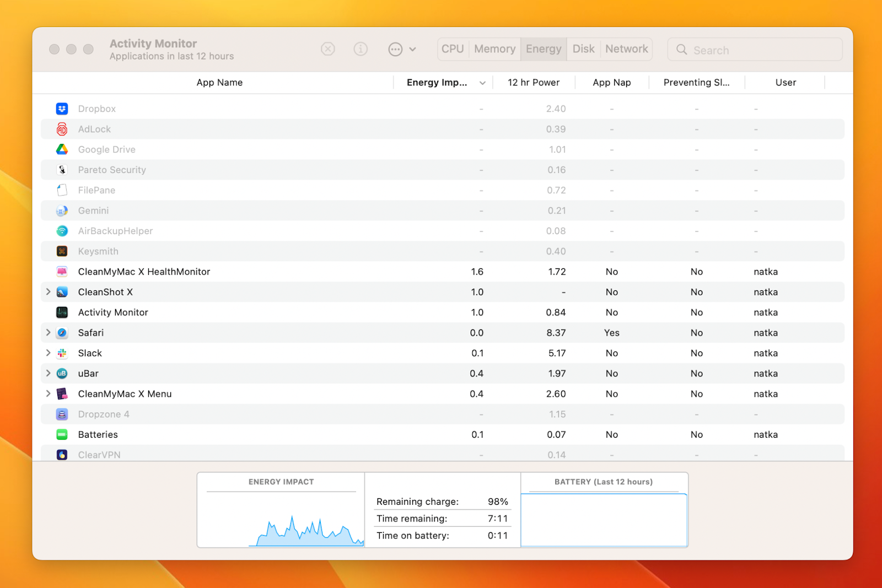Click the Slack app icon
The width and height of the screenshot is (882, 588).
point(62,353)
